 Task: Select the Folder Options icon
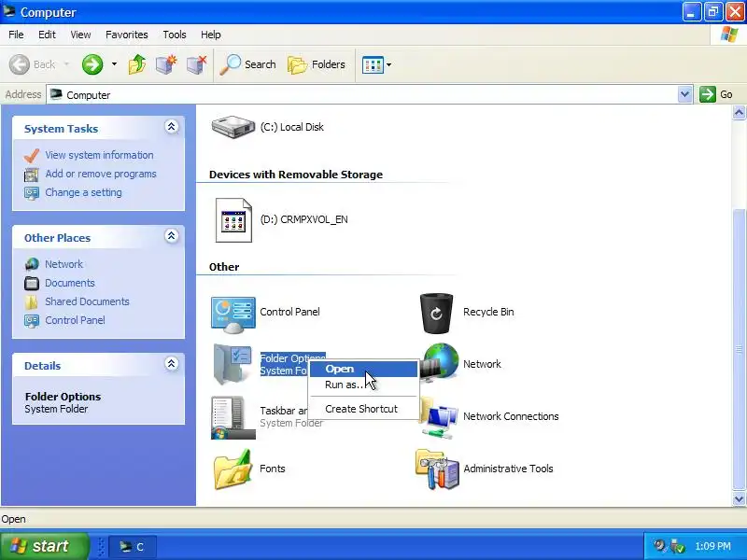(x=233, y=364)
